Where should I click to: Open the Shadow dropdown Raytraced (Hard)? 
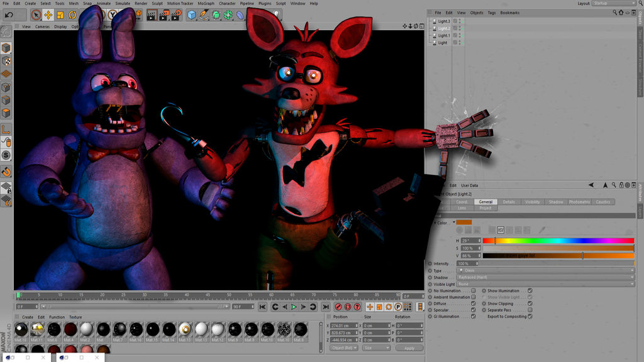pyautogui.click(x=545, y=277)
